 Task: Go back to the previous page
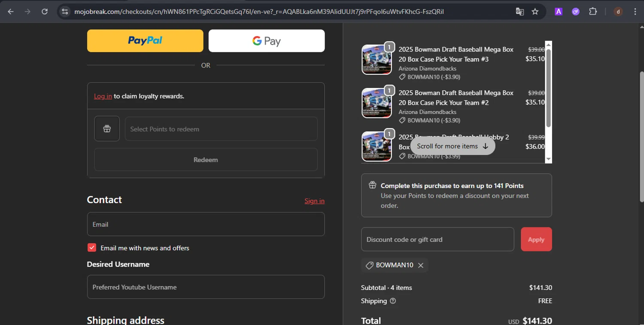11,12
